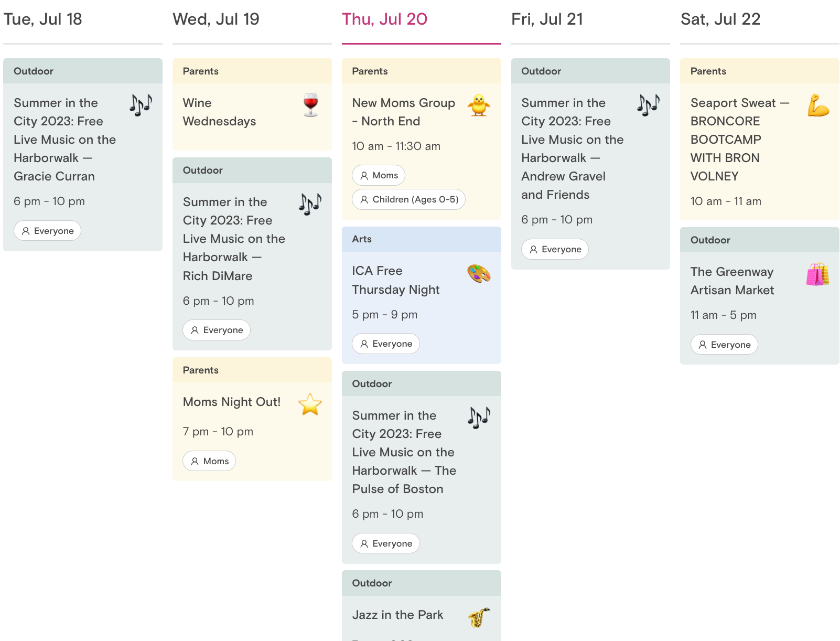Click the wine glass icon on Wine Wednesdays
Image resolution: width=840 pixels, height=641 pixels.
coord(311,105)
